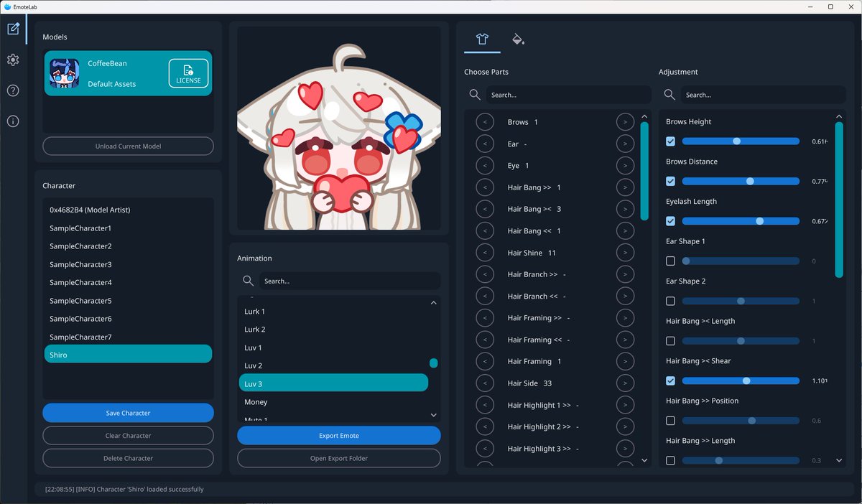Click Adjustment panel scroll up arrow
This screenshot has width=862, height=504.
839,116
